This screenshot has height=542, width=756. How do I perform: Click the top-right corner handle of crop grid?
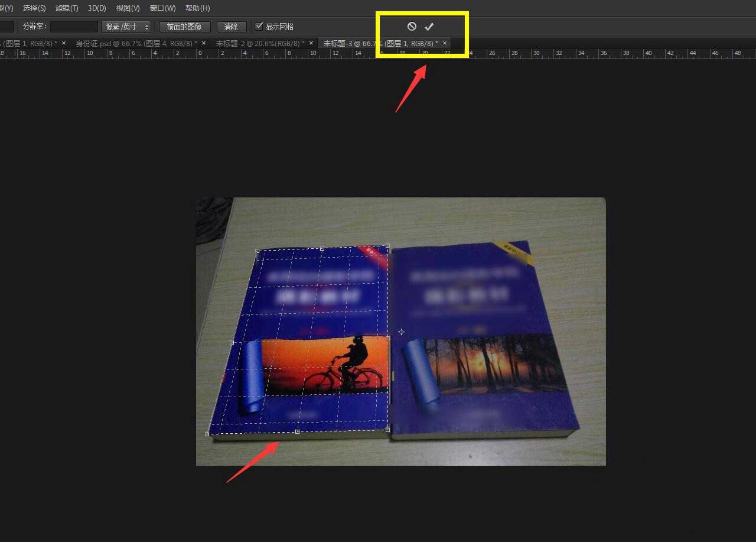[x=387, y=245]
